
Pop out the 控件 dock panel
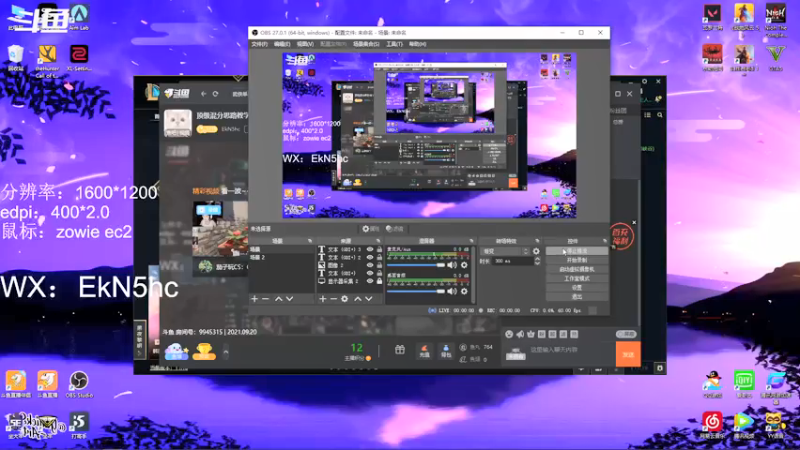click(605, 241)
